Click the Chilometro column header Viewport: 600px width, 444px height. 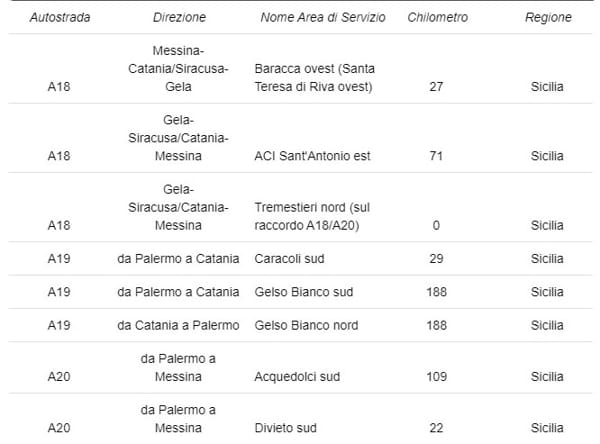click(437, 17)
